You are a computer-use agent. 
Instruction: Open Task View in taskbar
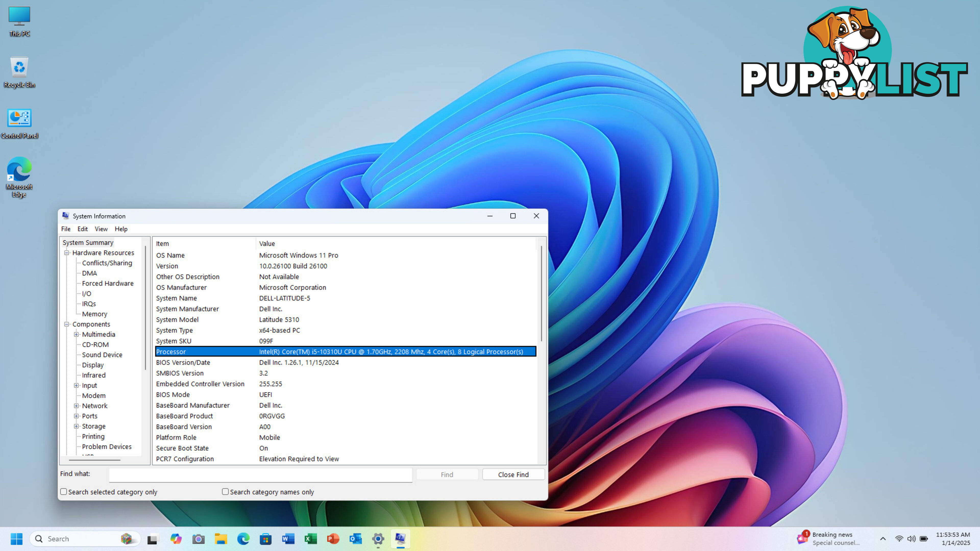coord(153,539)
